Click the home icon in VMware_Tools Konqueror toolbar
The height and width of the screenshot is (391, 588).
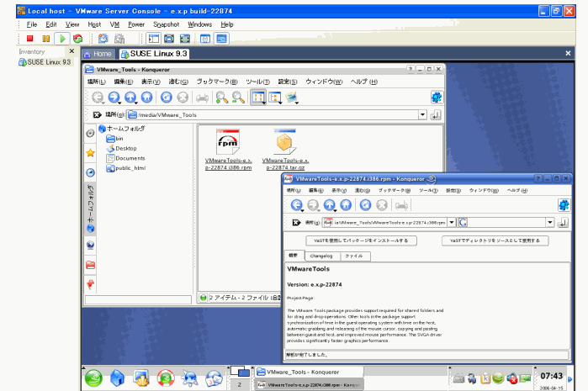click(x=148, y=98)
